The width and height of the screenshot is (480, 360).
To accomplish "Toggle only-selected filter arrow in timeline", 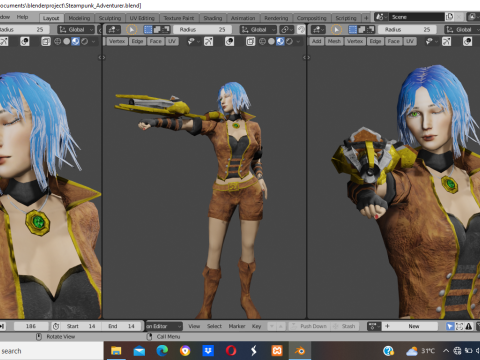I will click(x=450, y=326).
